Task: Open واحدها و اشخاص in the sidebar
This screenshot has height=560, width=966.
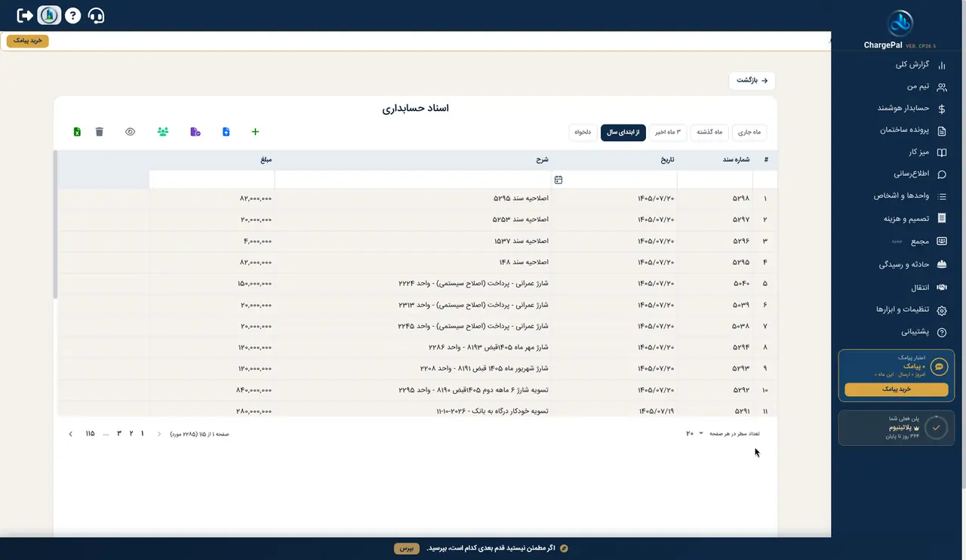Action: (901, 196)
